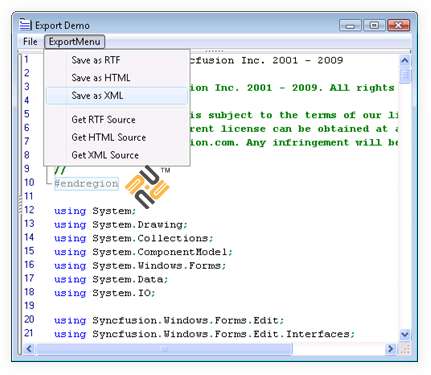Click line number 19 in gutter
The image size is (431, 375).
29,306
